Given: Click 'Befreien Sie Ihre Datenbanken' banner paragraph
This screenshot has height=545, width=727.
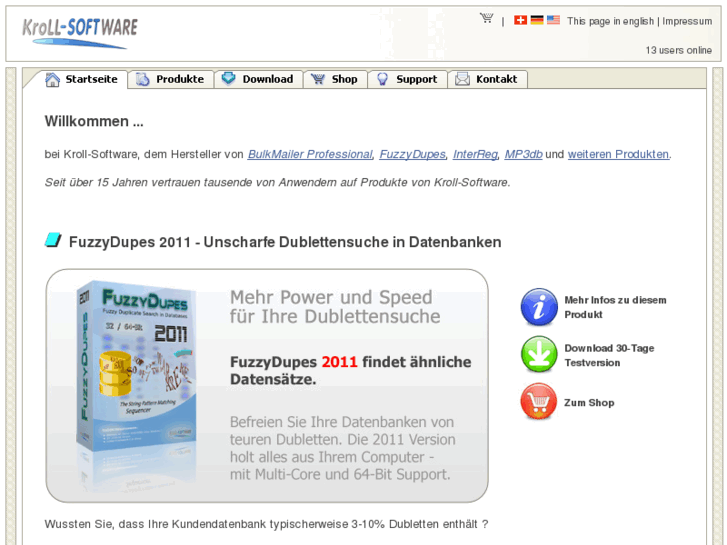Looking at the screenshot, I should [x=343, y=448].
